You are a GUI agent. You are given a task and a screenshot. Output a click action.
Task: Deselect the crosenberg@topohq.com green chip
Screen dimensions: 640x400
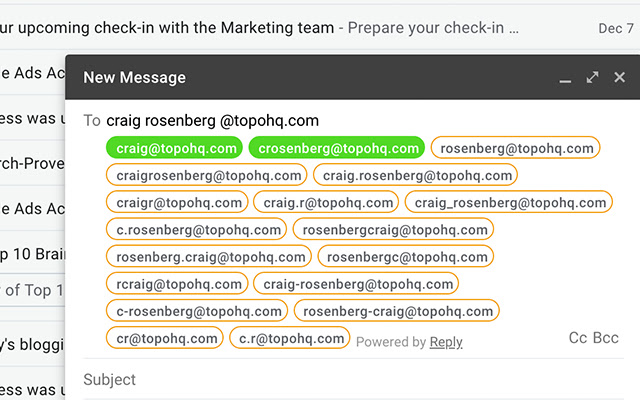(x=336, y=148)
